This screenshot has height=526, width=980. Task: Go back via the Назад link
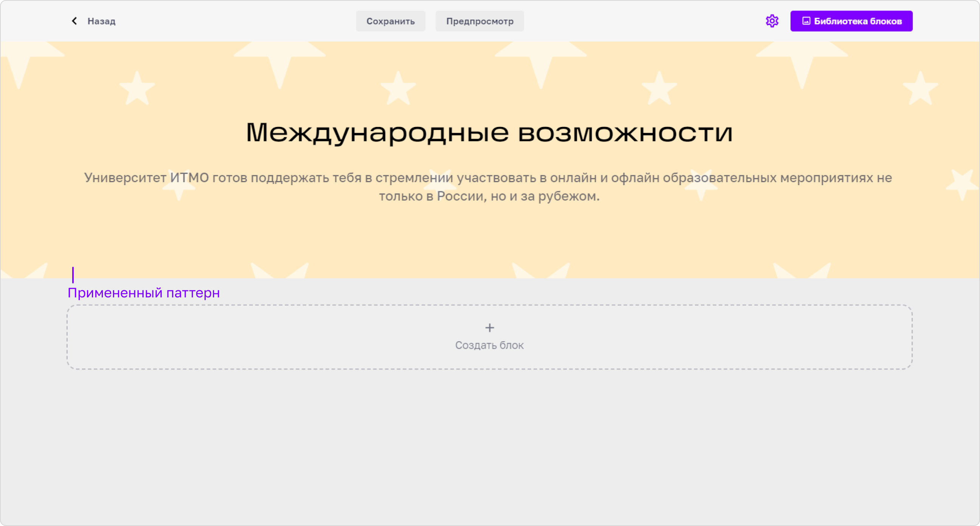coord(102,21)
